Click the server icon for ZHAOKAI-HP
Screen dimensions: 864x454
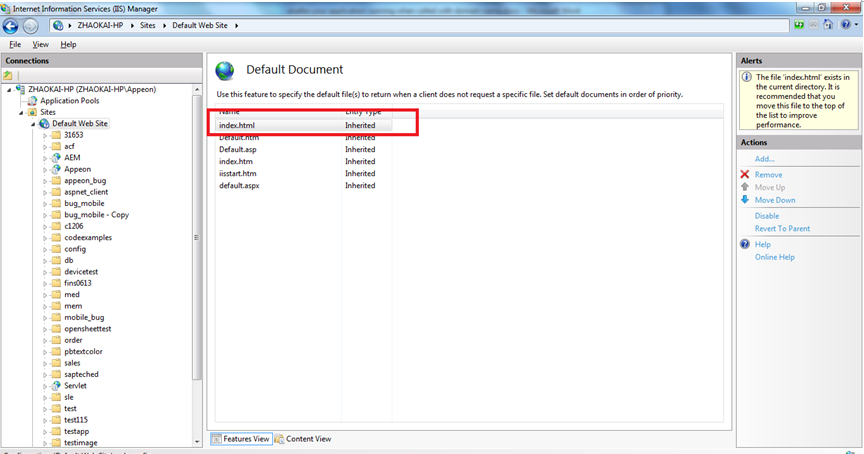pyautogui.click(x=20, y=89)
